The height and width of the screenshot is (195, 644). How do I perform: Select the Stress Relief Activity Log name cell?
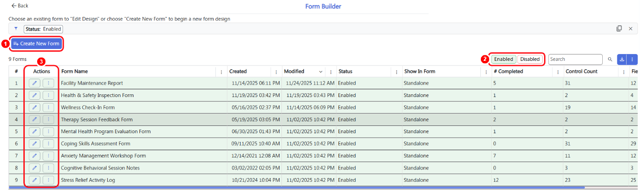click(x=143, y=180)
